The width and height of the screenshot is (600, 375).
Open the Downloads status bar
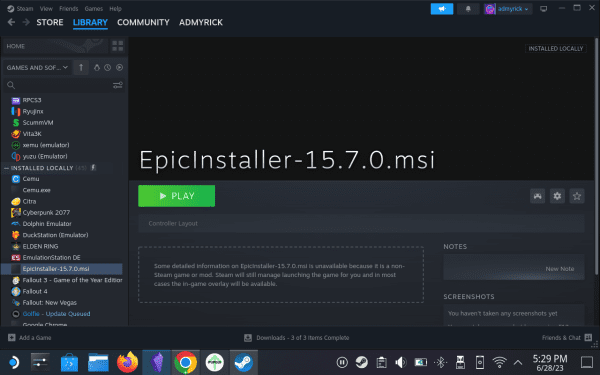297,338
